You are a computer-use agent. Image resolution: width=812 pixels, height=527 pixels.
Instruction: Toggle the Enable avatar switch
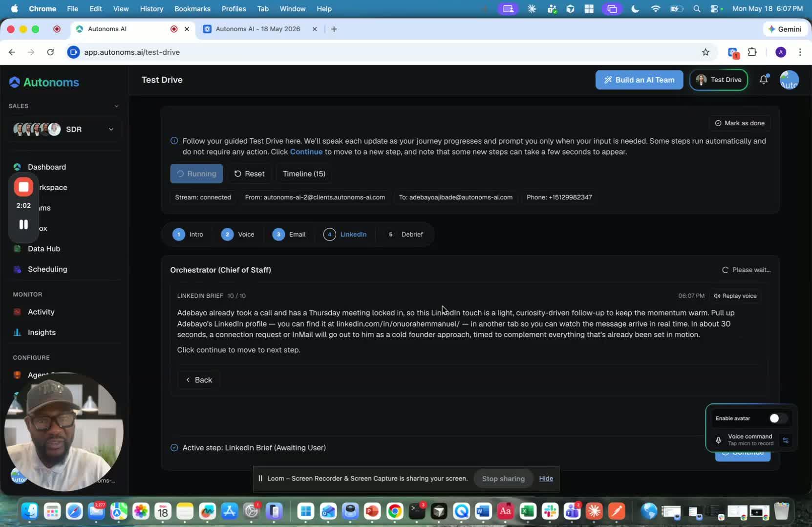tap(777, 418)
